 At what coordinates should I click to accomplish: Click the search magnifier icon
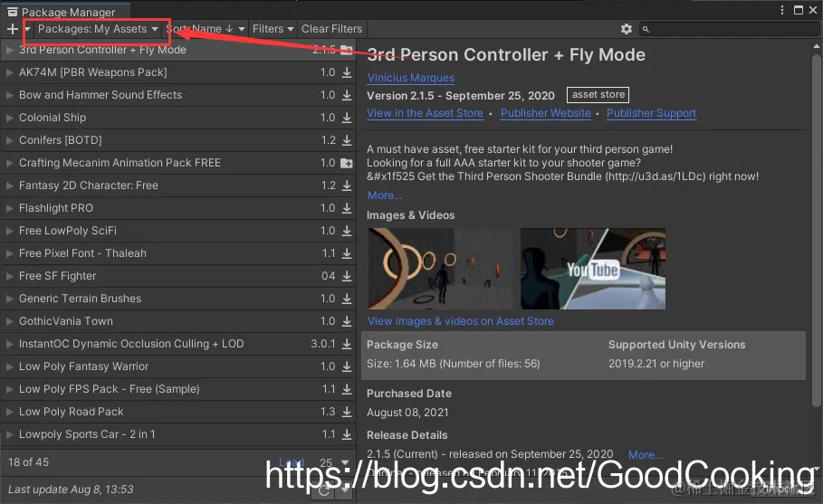pos(646,29)
